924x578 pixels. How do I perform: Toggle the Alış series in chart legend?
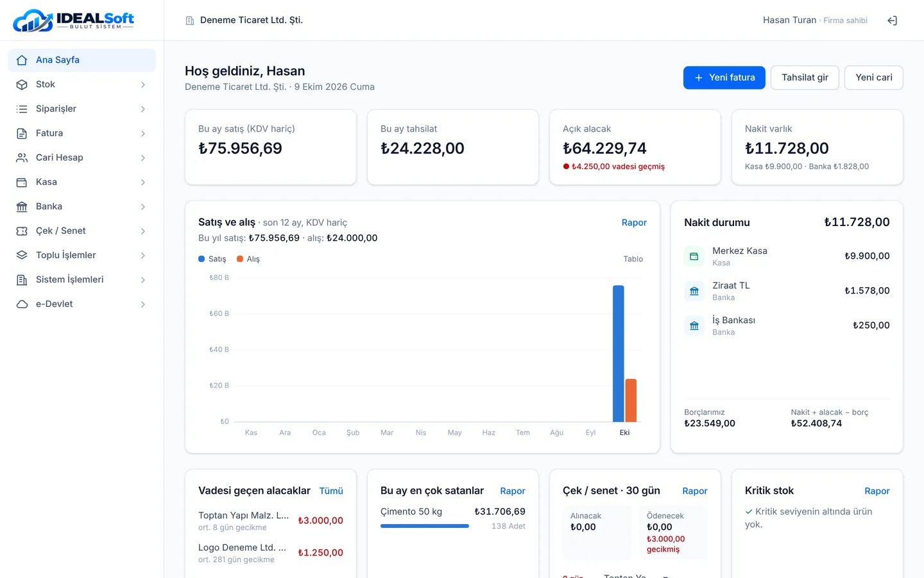[x=248, y=259]
